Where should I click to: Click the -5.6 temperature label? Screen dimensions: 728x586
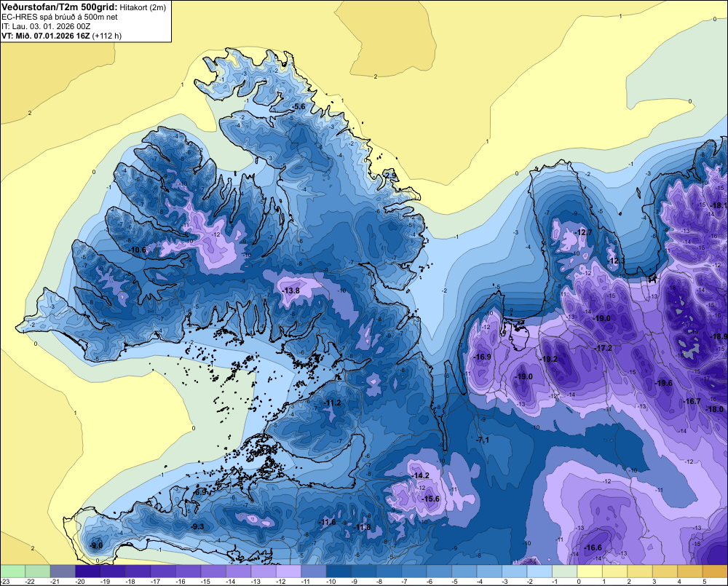[x=298, y=107]
